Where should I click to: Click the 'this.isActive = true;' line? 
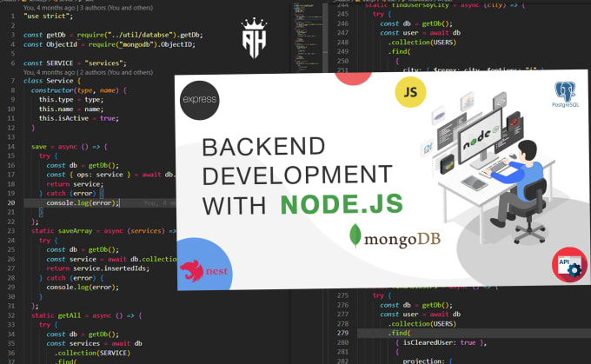click(79, 118)
